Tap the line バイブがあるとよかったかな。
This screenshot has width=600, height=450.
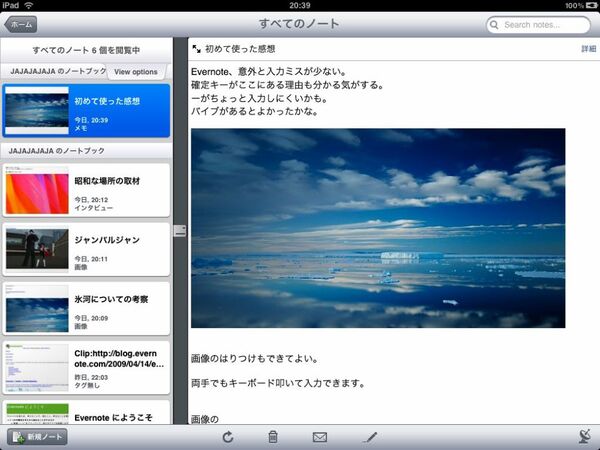(x=254, y=112)
